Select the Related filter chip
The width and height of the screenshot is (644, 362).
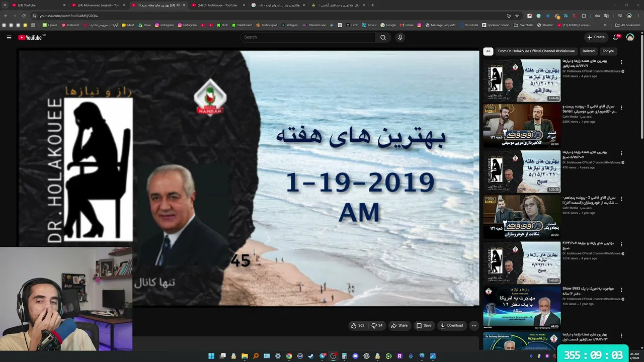coord(589,51)
